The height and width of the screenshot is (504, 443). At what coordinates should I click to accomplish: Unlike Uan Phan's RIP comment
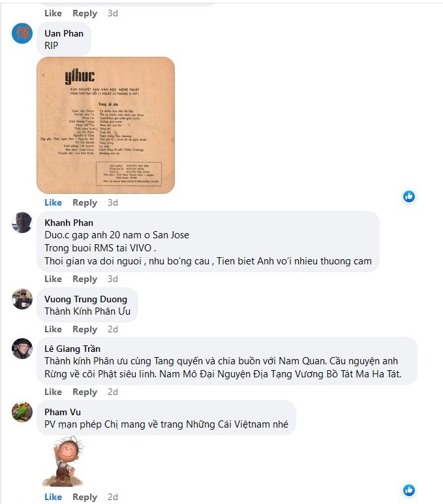53,202
